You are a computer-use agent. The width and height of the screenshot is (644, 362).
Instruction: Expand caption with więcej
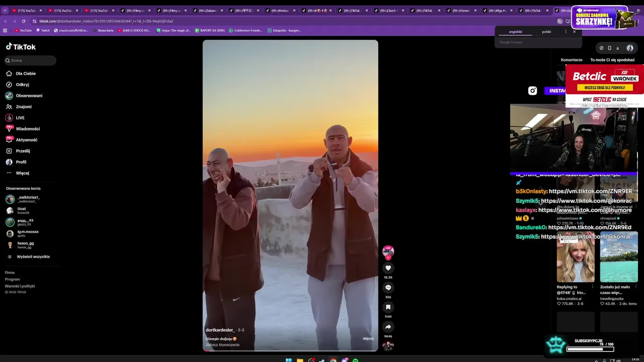(x=368, y=338)
